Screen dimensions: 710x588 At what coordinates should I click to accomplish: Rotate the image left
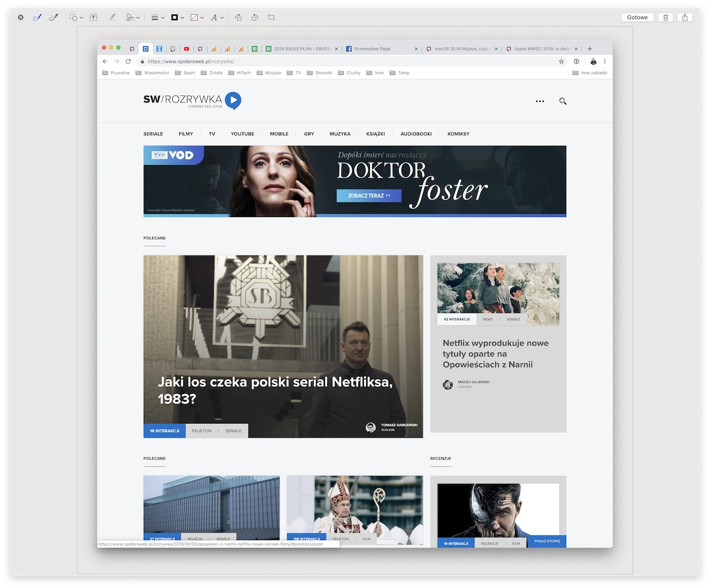point(254,17)
